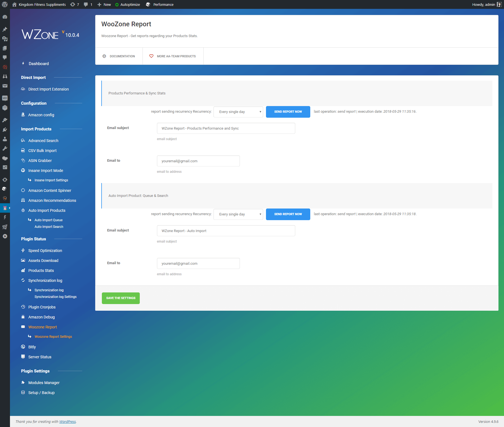Click the updates icon showing 7
Viewport: 504px width, 427px height.
click(75, 4)
